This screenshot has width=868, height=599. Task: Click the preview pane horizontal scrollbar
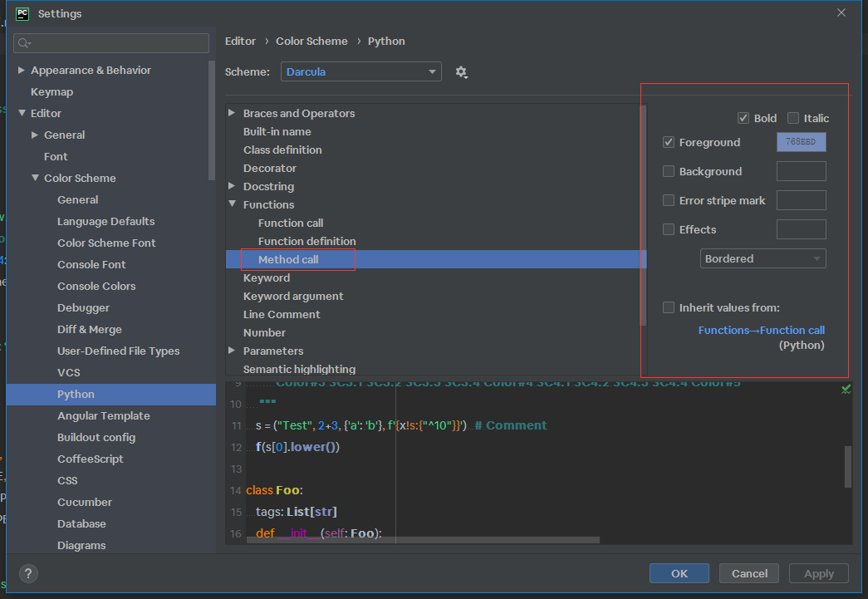click(423, 539)
